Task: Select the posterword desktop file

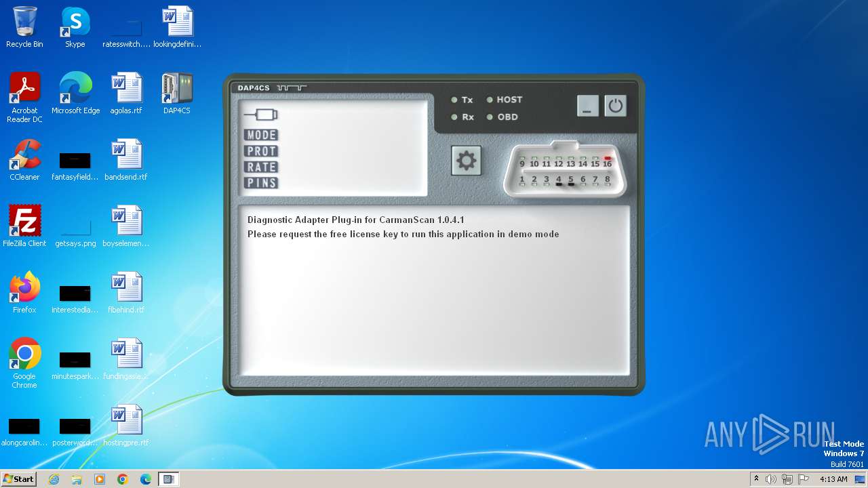Action: click(75, 430)
